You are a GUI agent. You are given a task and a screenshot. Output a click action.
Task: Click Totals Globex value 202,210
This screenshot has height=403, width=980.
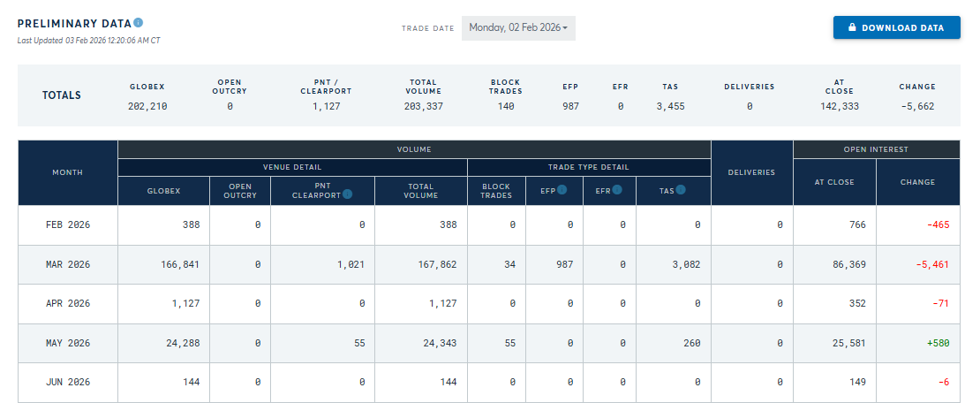(x=147, y=106)
